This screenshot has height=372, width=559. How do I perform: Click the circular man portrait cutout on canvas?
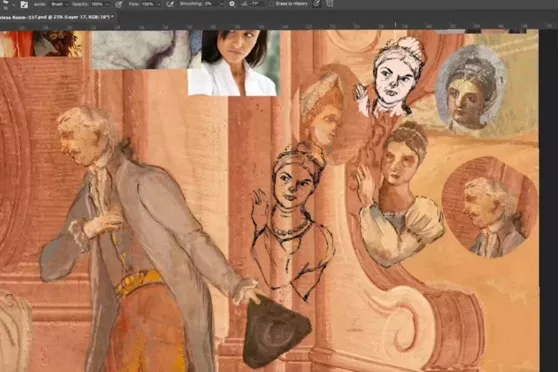(x=490, y=208)
